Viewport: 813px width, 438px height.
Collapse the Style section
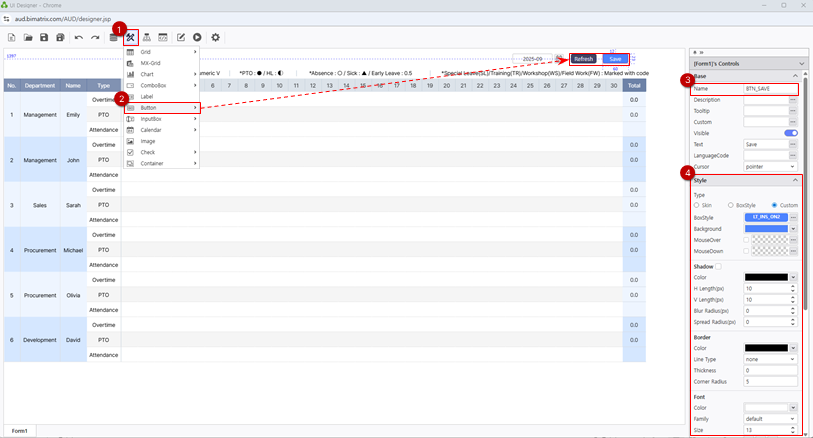click(795, 180)
